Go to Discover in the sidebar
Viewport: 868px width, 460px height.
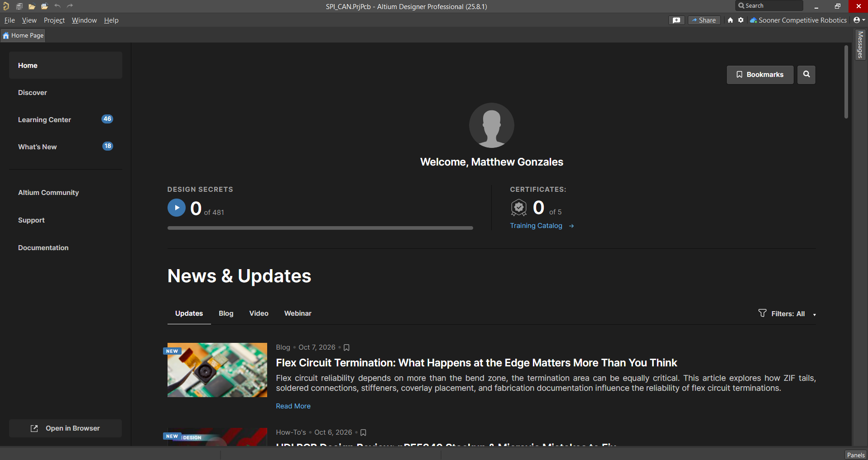[66, 93]
